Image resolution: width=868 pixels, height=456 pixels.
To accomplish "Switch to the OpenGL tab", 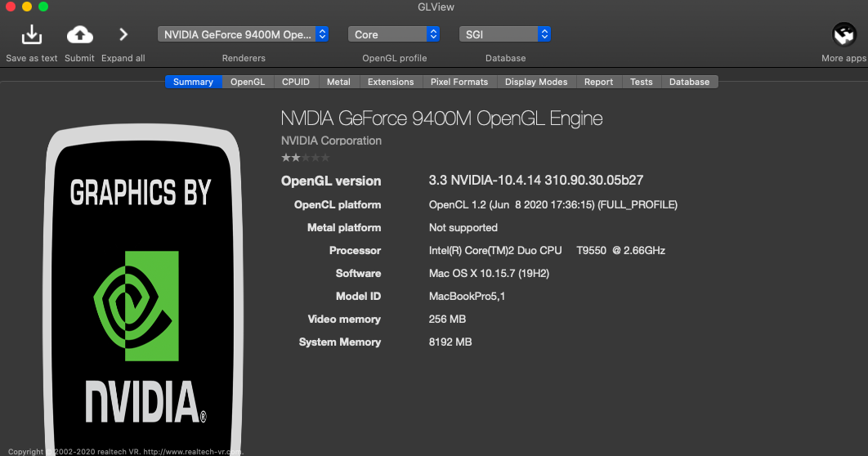I will pyautogui.click(x=248, y=82).
